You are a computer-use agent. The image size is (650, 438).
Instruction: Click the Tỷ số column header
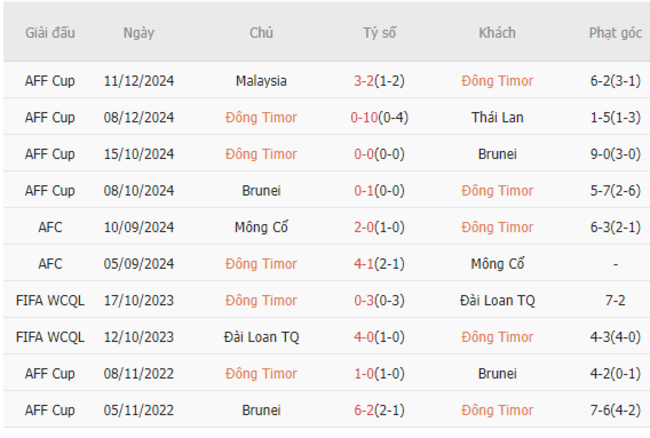(379, 33)
